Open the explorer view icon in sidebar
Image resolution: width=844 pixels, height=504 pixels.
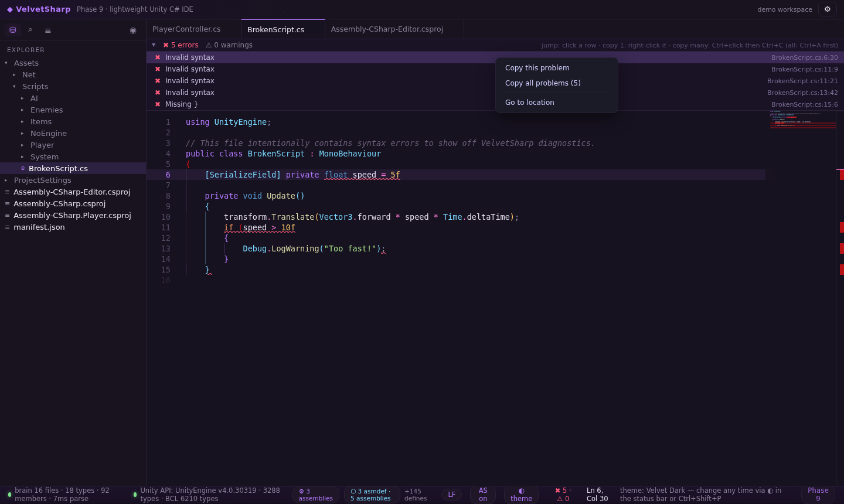point(13,30)
